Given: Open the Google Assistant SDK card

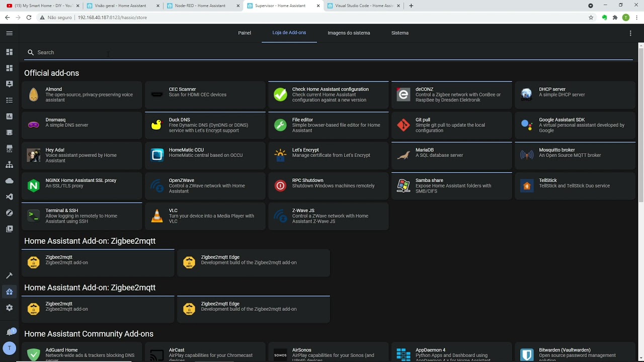Looking at the screenshot, I should (575, 125).
